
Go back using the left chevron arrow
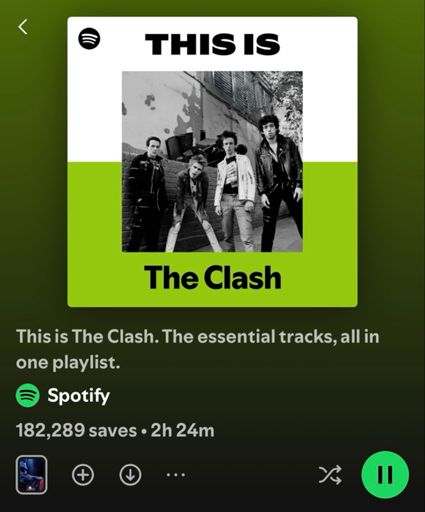[x=23, y=27]
